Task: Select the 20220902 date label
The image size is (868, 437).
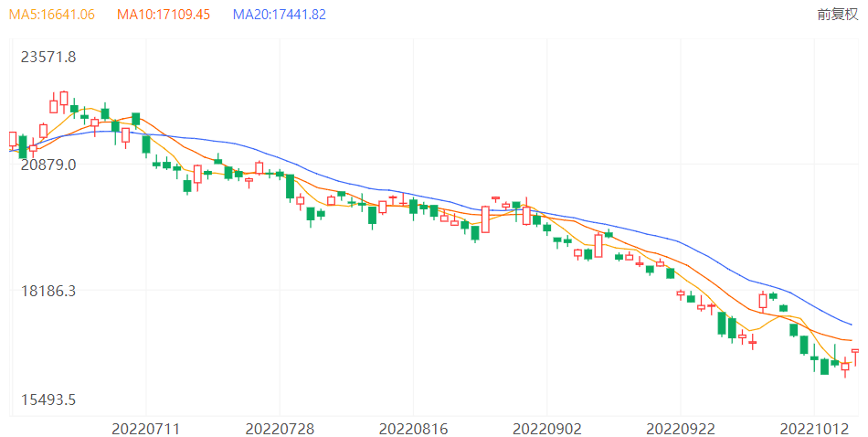Action: [547, 429]
